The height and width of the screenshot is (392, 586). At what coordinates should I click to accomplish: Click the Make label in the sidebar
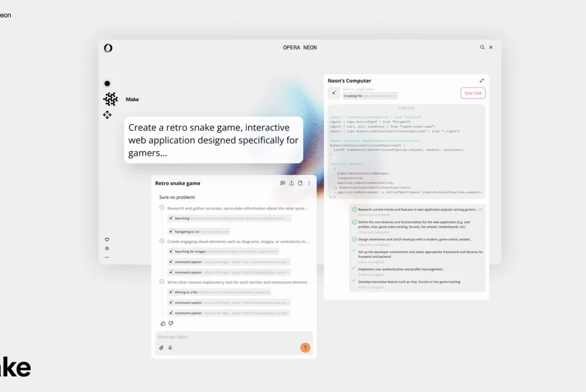(x=132, y=99)
